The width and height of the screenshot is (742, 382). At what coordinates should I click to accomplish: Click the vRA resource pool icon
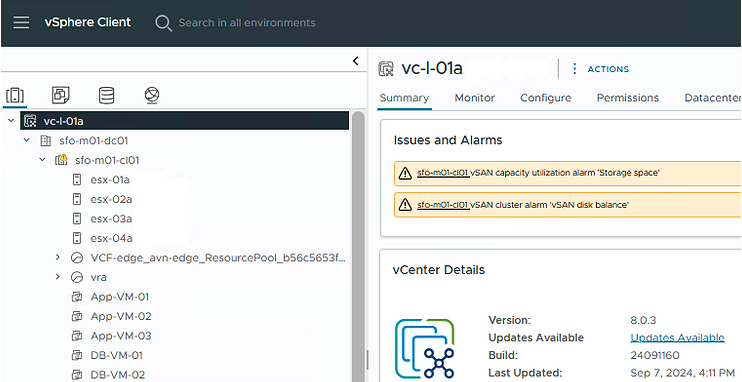point(77,277)
